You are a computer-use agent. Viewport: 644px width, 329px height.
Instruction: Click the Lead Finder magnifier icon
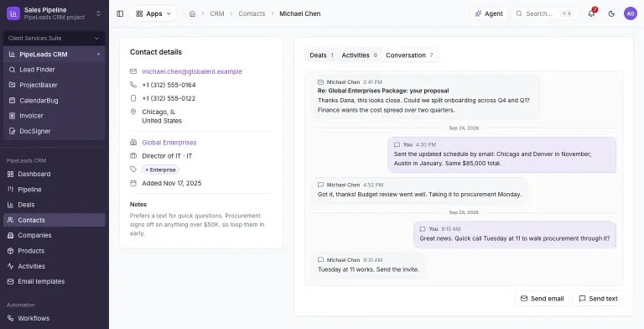coord(12,70)
